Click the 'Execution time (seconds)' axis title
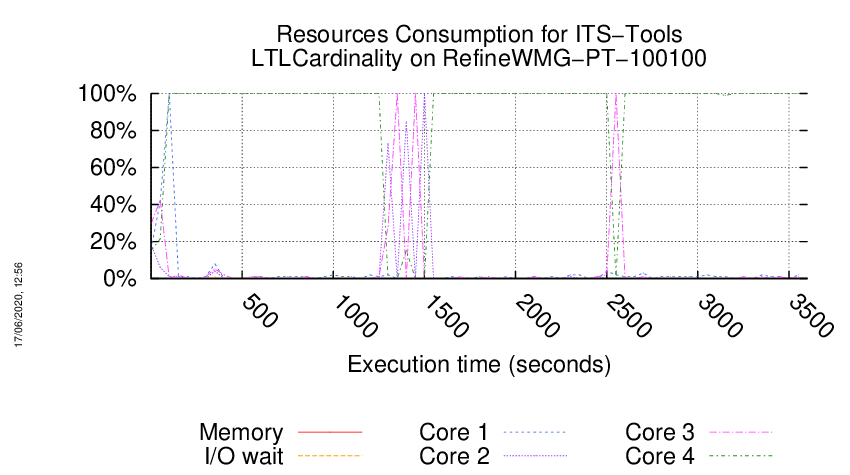 pos(479,364)
